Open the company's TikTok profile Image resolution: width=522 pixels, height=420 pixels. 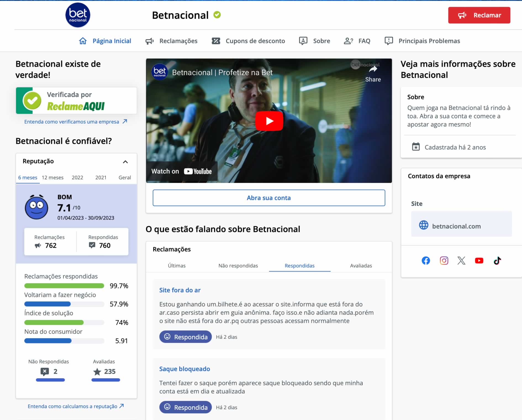click(497, 261)
